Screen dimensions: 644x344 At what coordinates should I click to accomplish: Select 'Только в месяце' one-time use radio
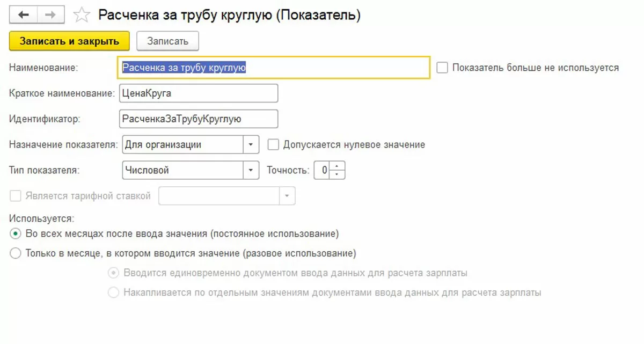[x=16, y=253]
